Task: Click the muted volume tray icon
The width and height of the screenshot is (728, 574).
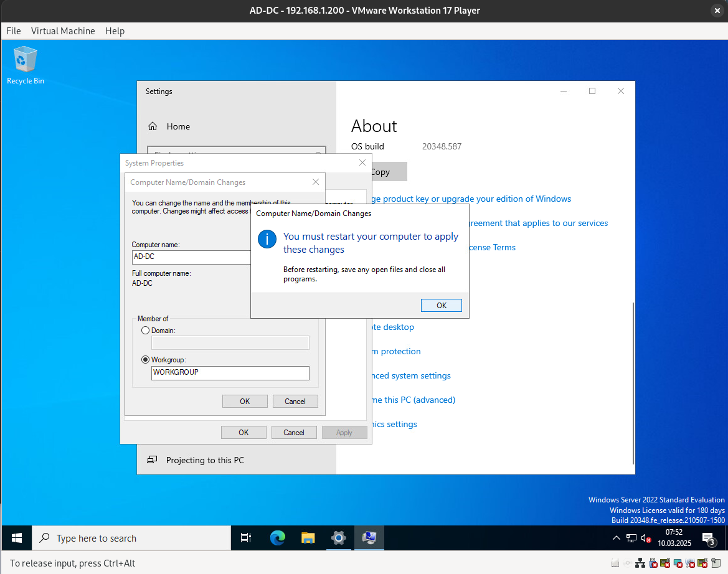Action: [x=647, y=538]
